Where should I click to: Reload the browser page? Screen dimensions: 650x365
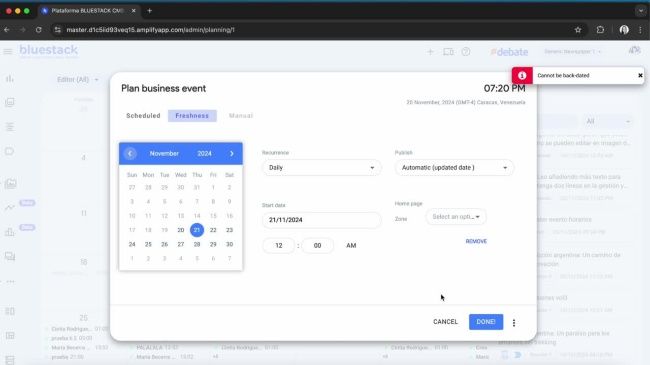39,30
